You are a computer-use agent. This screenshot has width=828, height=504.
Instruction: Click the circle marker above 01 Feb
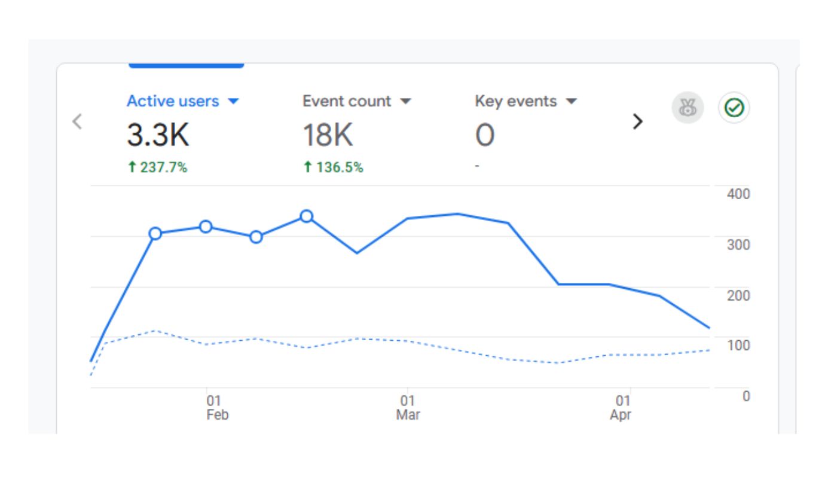click(x=206, y=227)
